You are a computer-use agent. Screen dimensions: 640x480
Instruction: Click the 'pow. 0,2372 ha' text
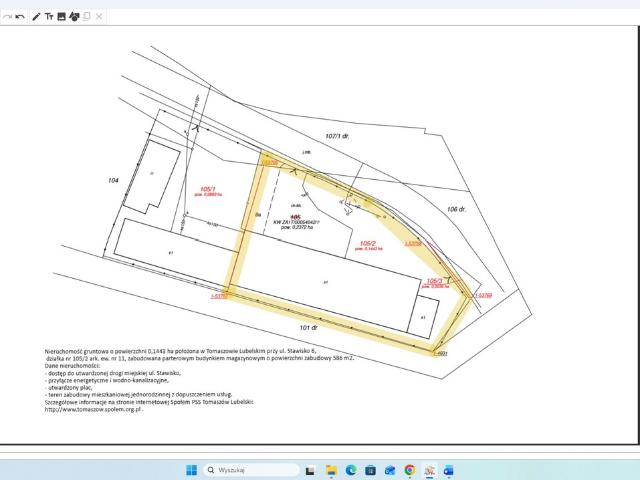(297, 227)
